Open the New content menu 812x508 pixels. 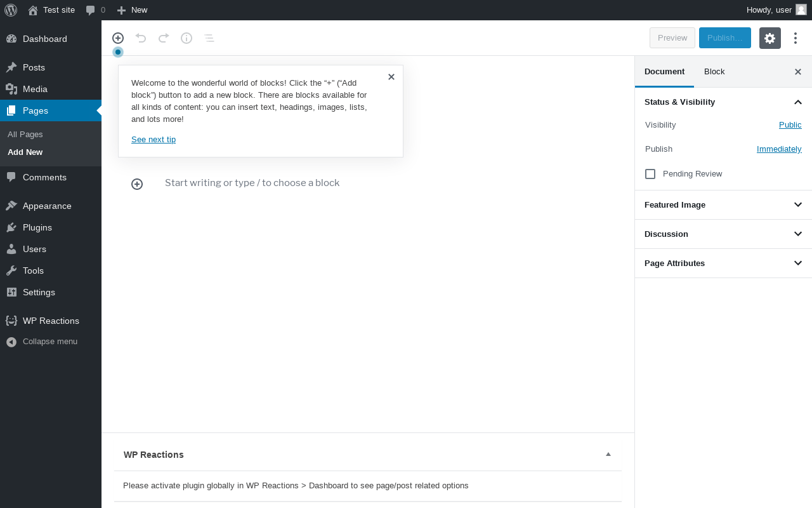click(132, 10)
